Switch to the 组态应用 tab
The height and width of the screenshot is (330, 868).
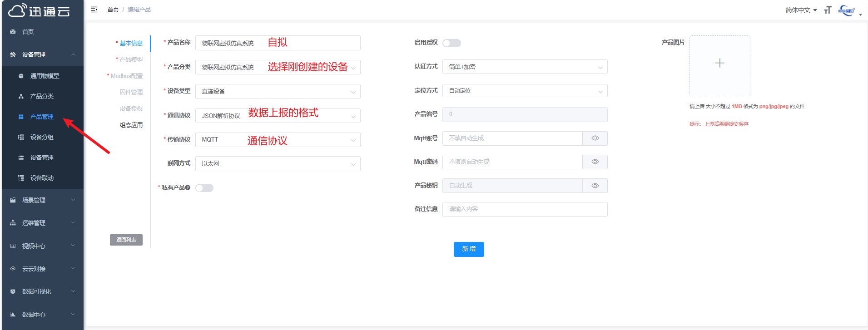click(131, 125)
